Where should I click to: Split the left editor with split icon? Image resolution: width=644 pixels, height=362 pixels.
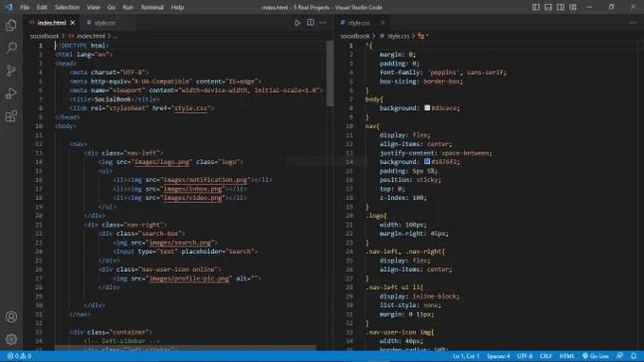point(311,23)
